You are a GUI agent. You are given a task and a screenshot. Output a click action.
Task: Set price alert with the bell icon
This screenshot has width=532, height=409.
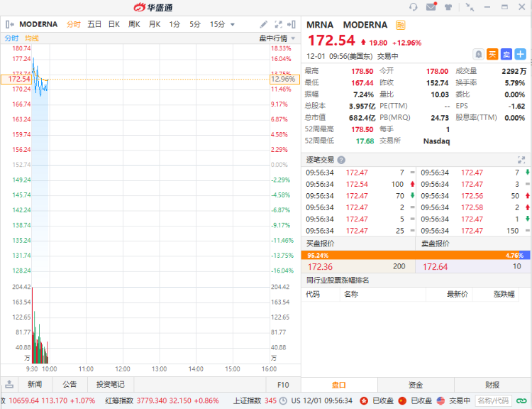478,54
